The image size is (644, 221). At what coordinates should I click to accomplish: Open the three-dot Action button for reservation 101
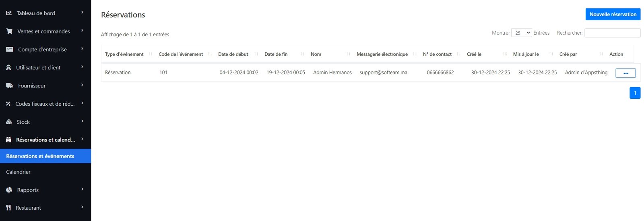point(625,73)
